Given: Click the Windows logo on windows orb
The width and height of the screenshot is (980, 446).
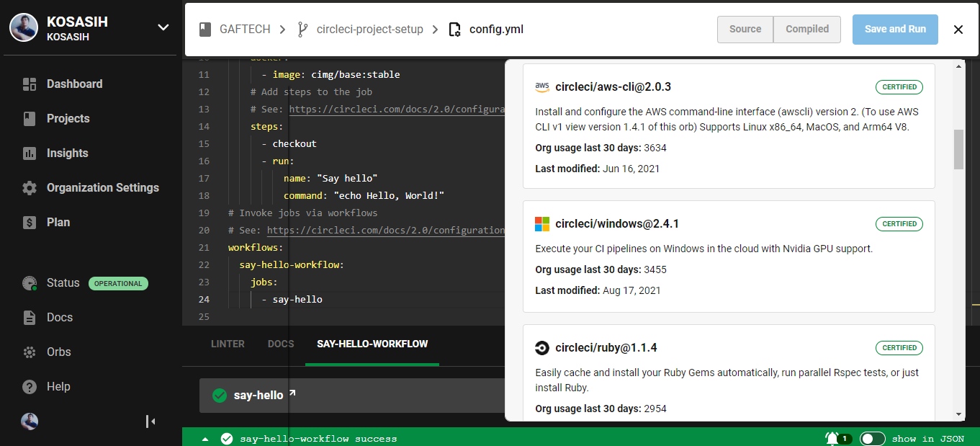Looking at the screenshot, I should [542, 224].
